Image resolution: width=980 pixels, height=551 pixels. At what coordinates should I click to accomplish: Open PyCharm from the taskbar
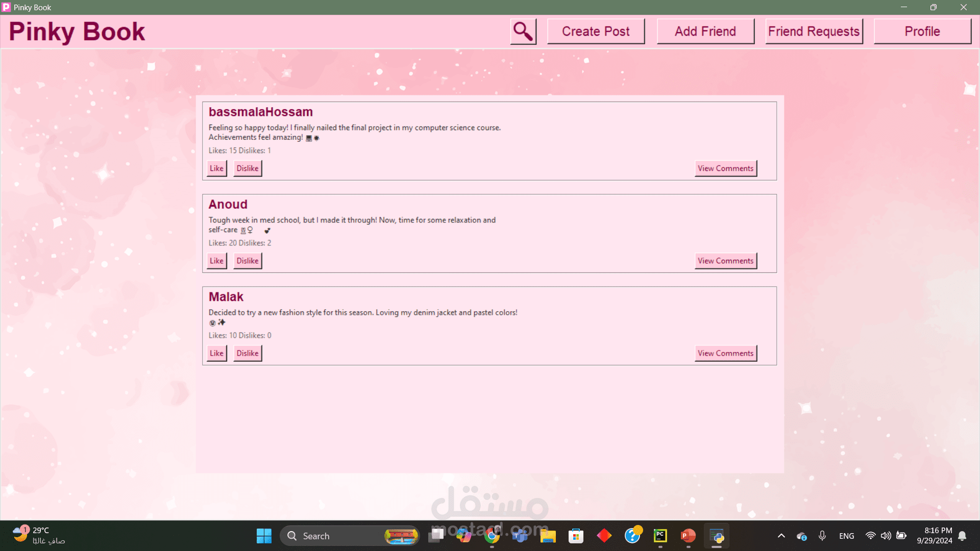(660, 536)
